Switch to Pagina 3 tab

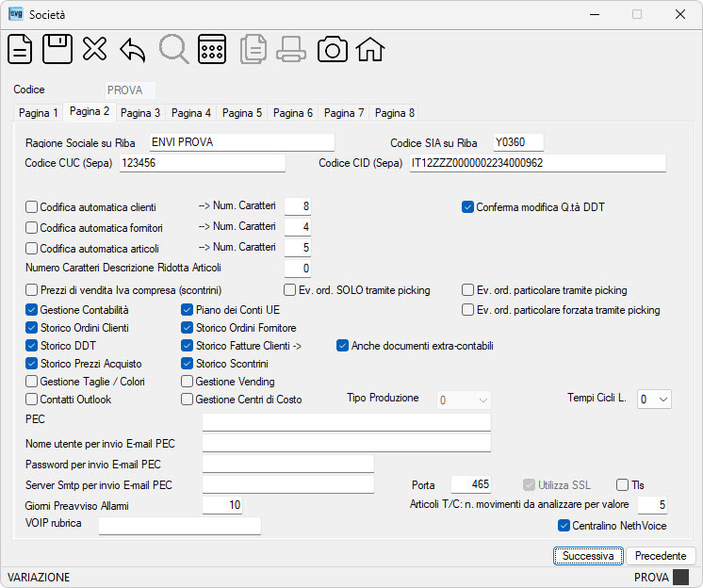coord(140,113)
